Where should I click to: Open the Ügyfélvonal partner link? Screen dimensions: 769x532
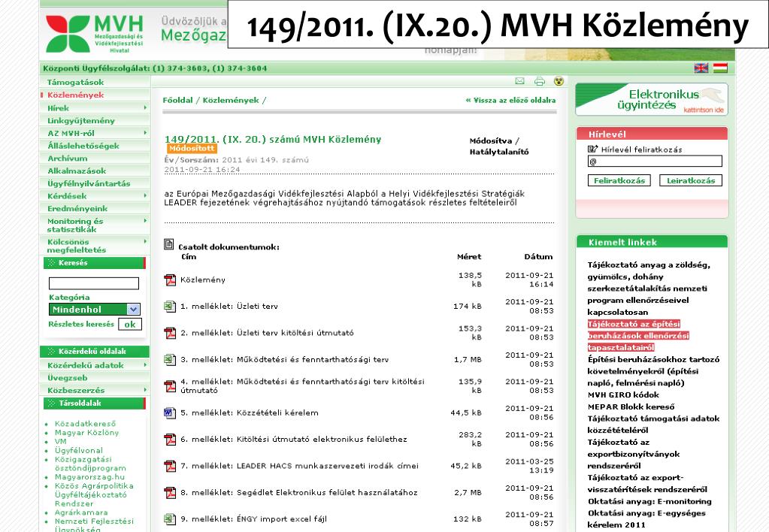click(x=79, y=450)
